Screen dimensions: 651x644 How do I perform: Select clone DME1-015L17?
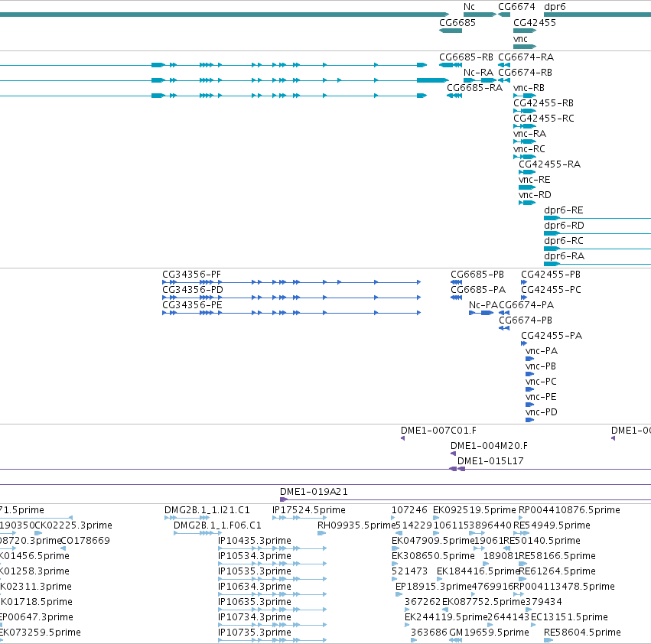(x=490, y=461)
